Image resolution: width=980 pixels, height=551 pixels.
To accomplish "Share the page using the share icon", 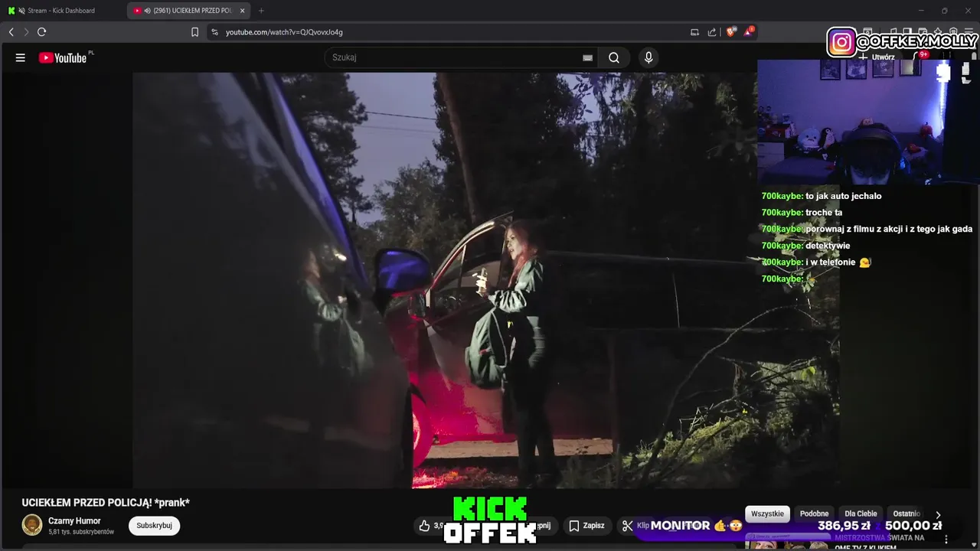I will (712, 32).
